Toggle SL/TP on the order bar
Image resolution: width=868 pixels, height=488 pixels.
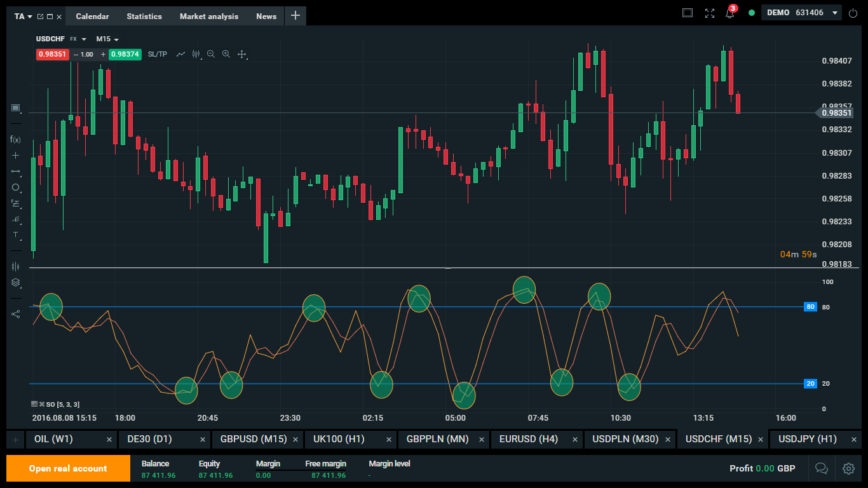[x=157, y=55]
